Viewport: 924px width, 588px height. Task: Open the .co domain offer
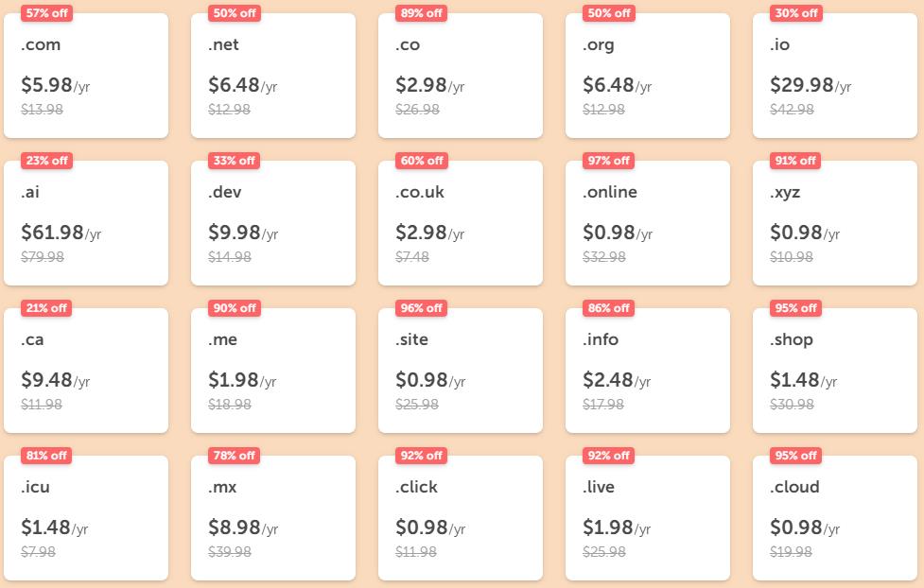pyautogui.click(x=461, y=76)
